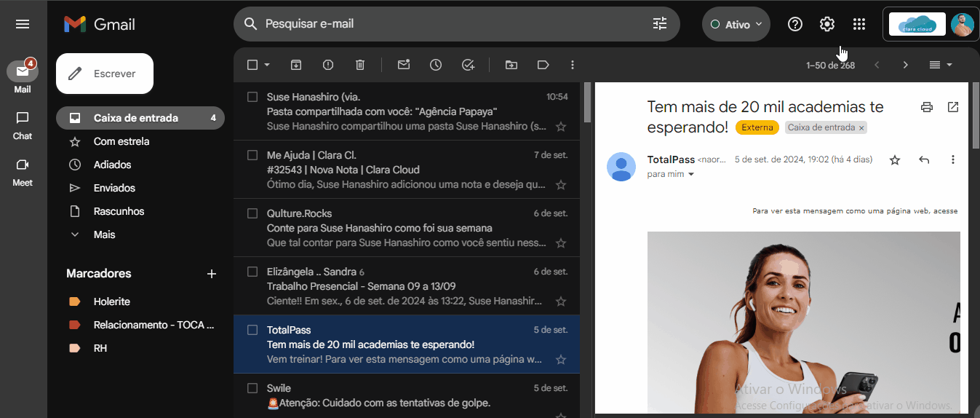
Task: Open the #32543 Nova Nota email
Action: click(407, 170)
